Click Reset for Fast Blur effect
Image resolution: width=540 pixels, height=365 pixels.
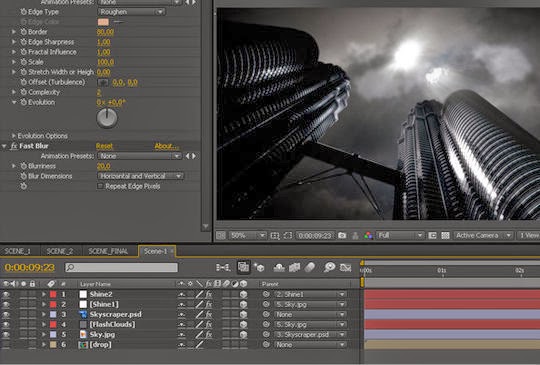pos(104,146)
